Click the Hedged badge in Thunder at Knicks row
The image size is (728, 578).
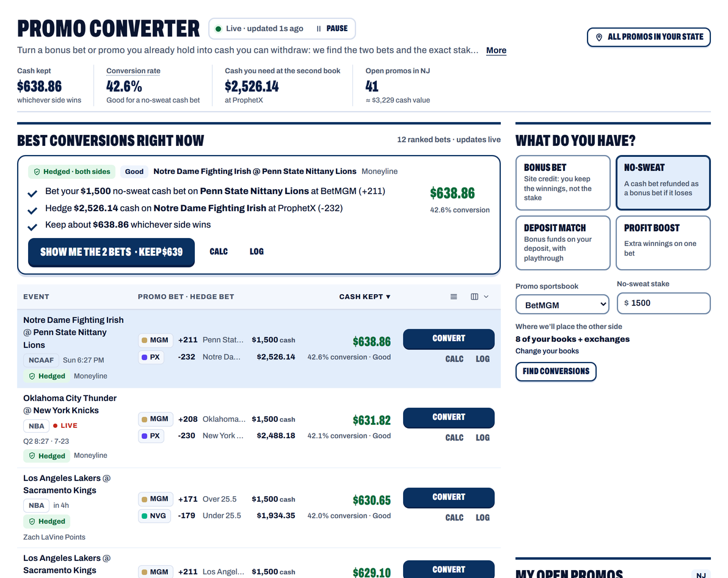click(46, 456)
